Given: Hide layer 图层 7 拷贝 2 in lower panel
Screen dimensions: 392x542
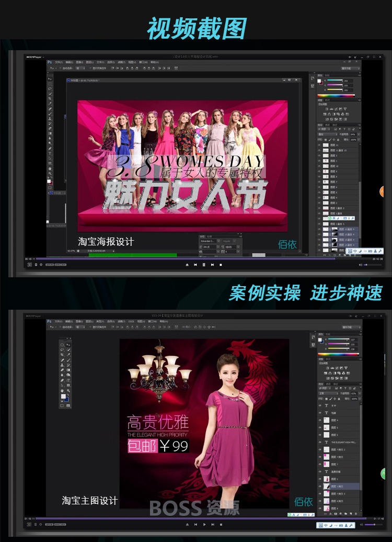Looking at the screenshot, I should (320, 449).
